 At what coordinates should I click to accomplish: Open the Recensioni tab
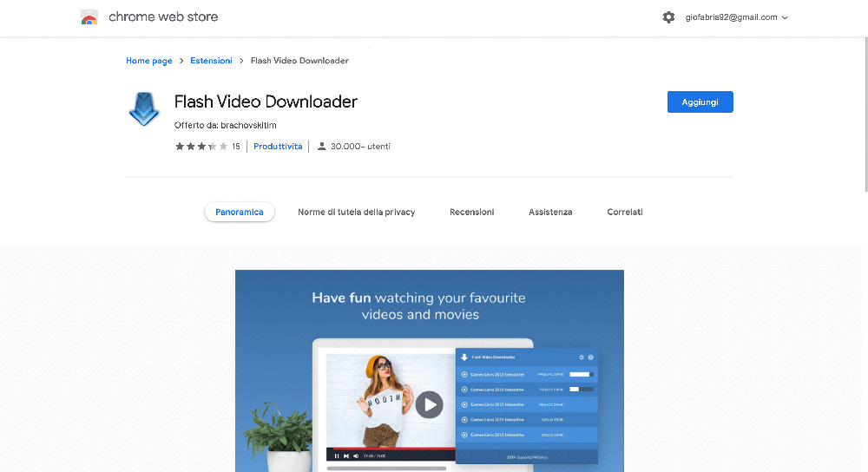click(x=471, y=212)
